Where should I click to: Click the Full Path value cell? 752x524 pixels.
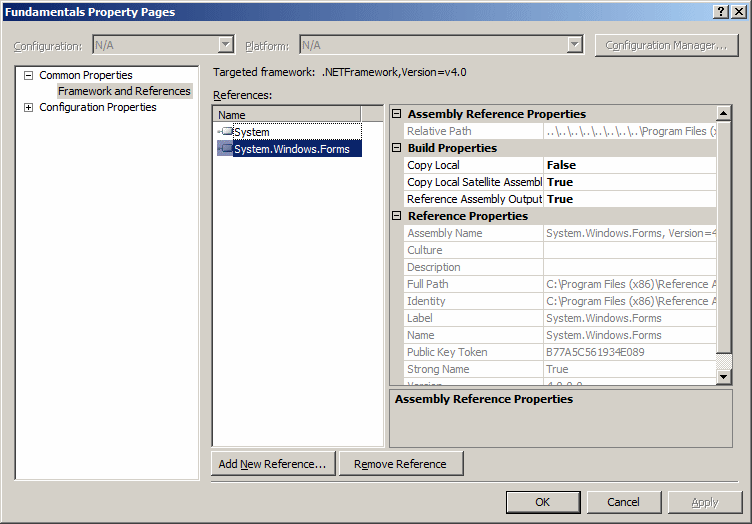point(630,284)
